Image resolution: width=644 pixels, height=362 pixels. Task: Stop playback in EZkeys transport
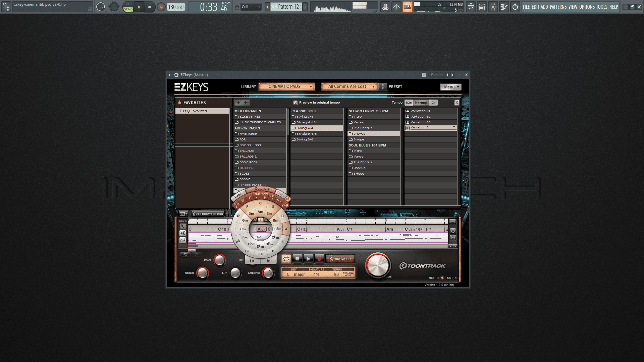pos(297,259)
